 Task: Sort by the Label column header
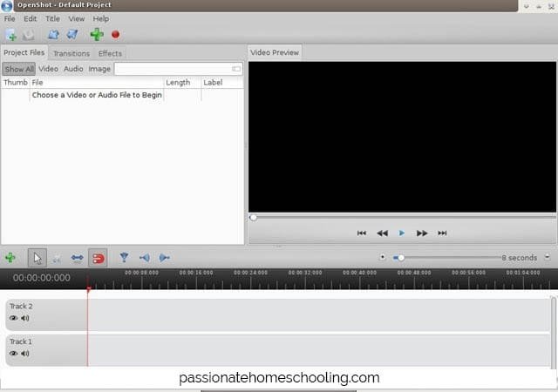(222, 83)
